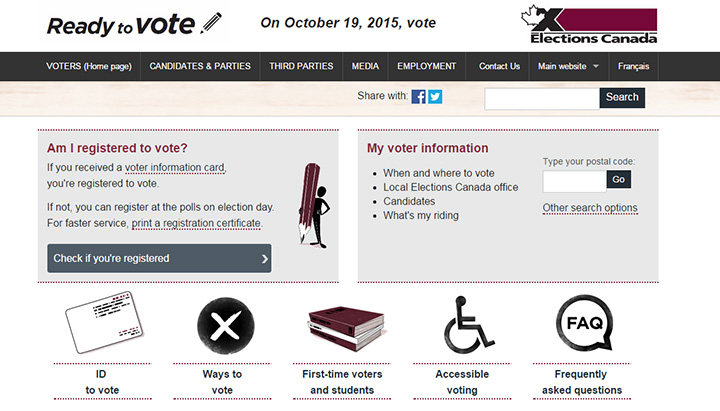Screen dimensions: 720x411
Task: Click the Ready to vote pencil logo
Action: [134, 25]
